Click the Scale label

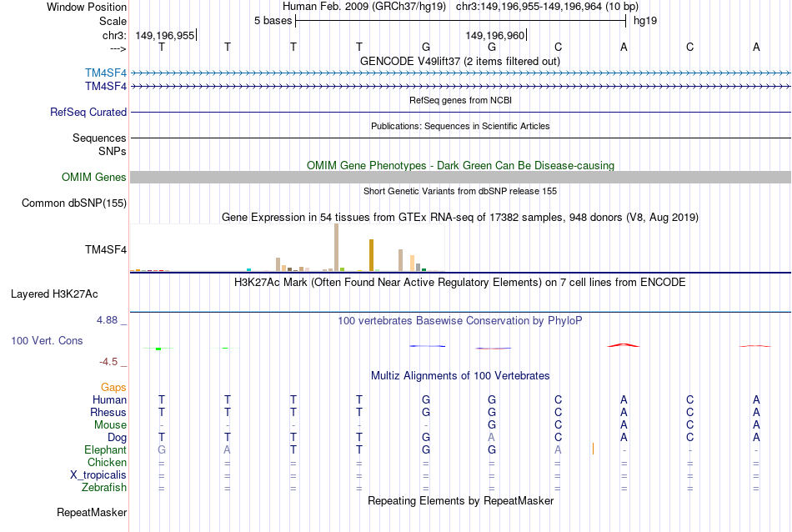(x=113, y=21)
